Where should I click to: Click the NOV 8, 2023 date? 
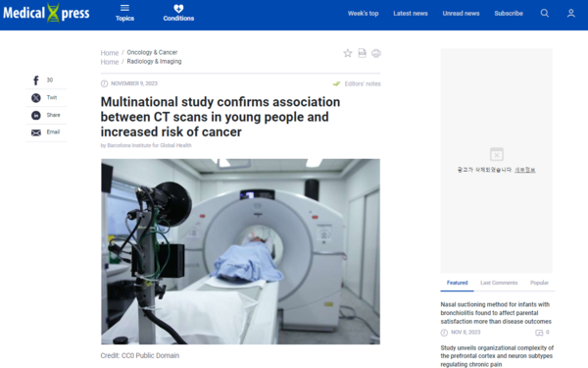(x=465, y=333)
